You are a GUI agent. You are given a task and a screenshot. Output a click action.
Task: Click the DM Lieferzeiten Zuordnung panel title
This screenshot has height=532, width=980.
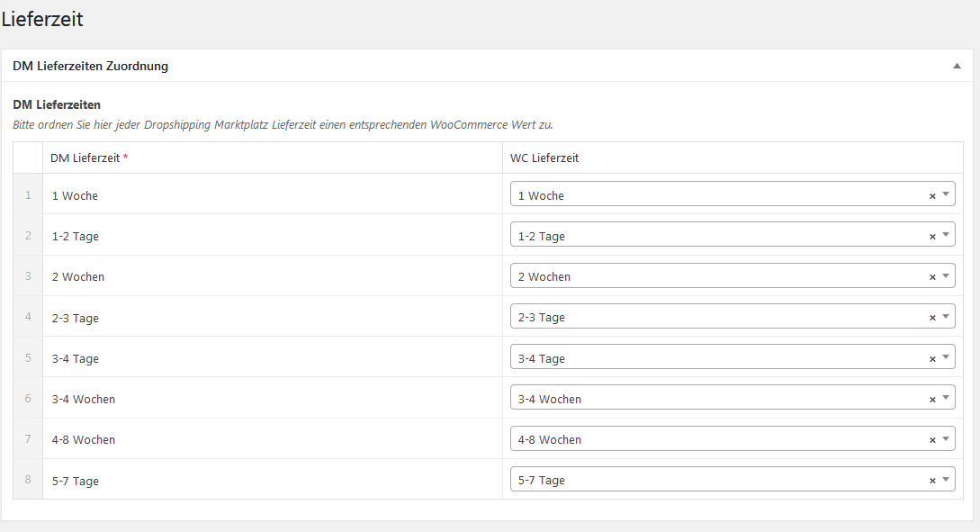click(x=91, y=67)
